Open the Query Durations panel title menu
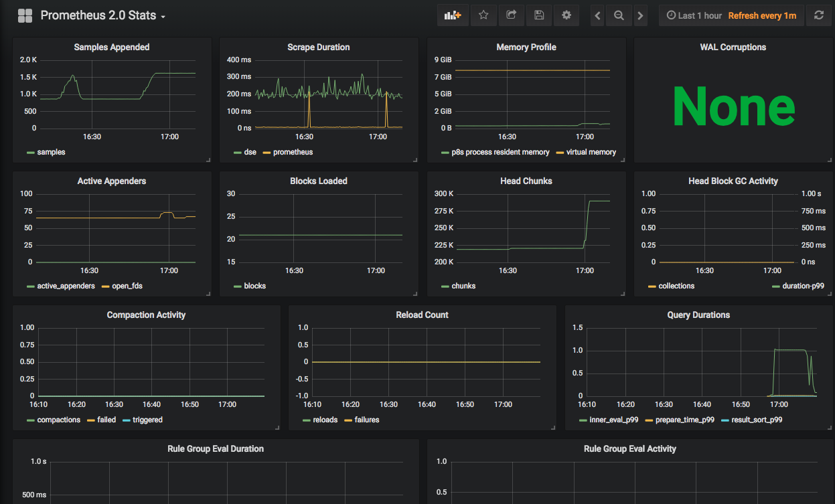This screenshot has width=835, height=504. (x=698, y=315)
